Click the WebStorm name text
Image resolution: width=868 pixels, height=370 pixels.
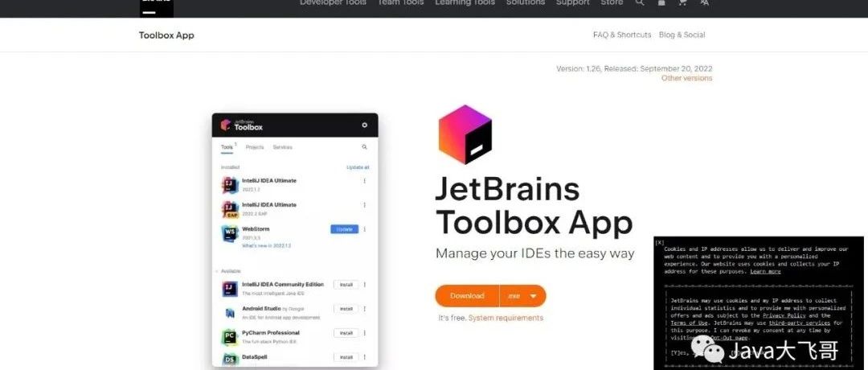coord(256,228)
